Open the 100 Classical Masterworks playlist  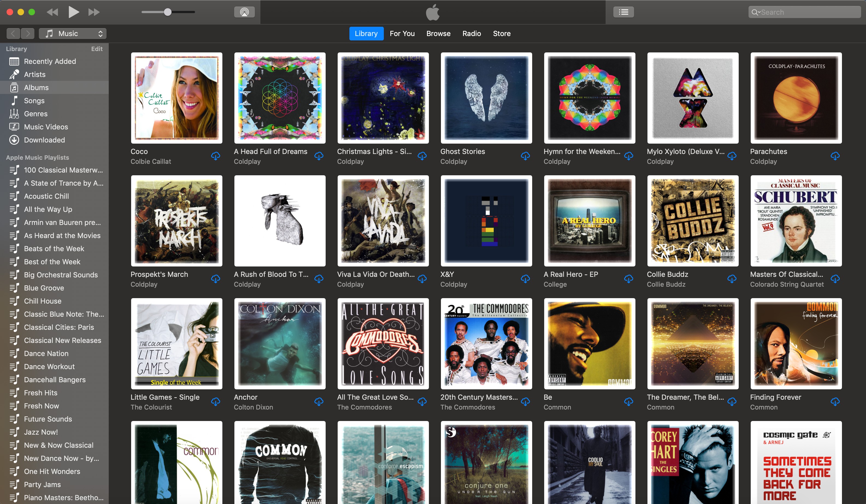[54, 170]
